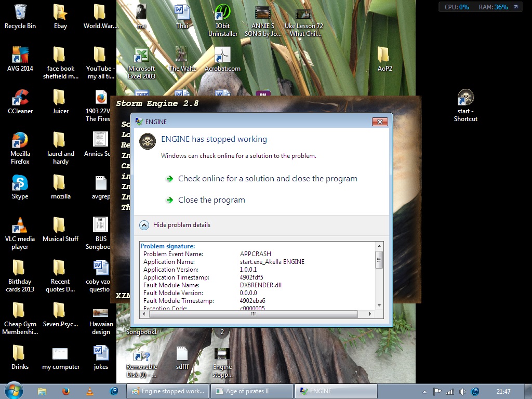Click the DX8RENDER.dll fault module value
This screenshot has width=532, height=399.
(261, 285)
